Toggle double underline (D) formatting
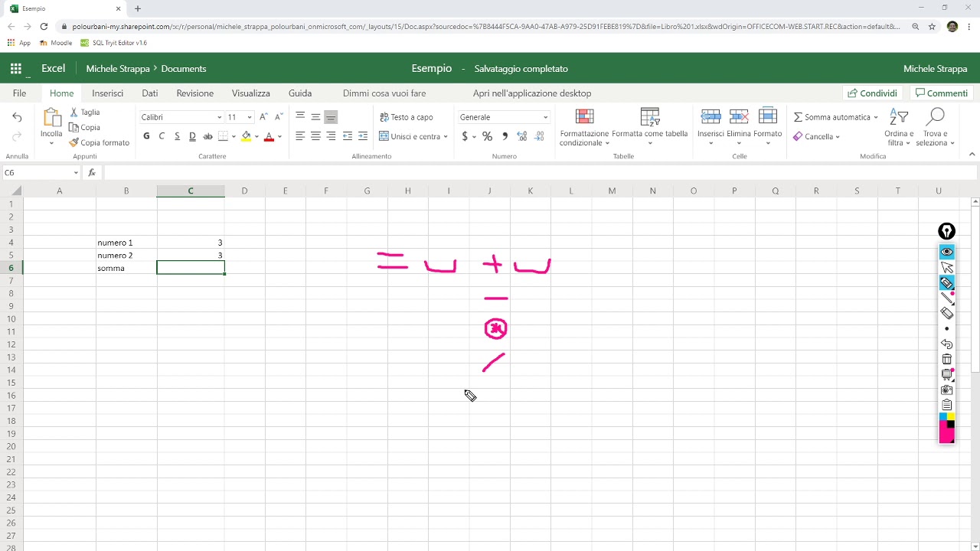Image resolution: width=980 pixels, height=551 pixels. [192, 136]
